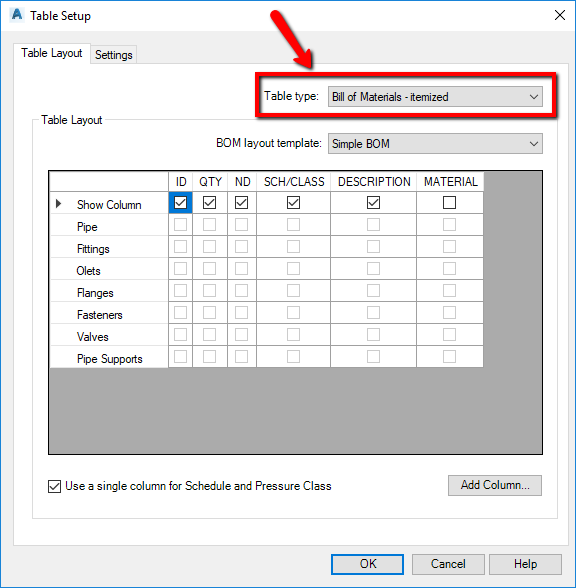
Task: Confirm with the OK button
Action: (x=368, y=564)
